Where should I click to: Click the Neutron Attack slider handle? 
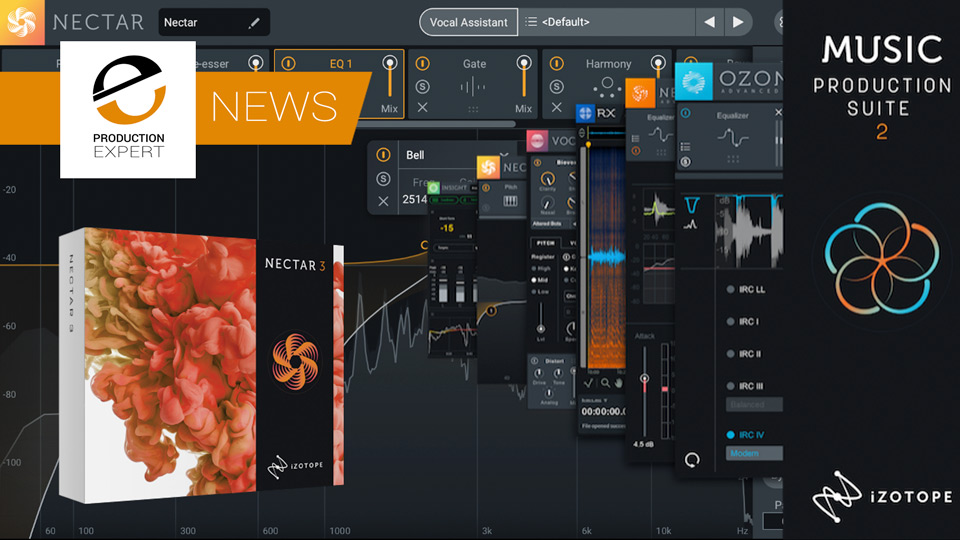[x=644, y=378]
